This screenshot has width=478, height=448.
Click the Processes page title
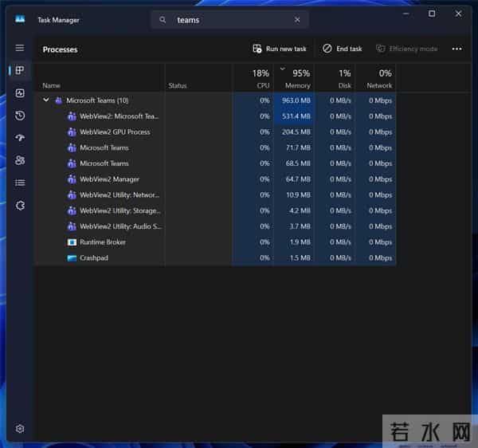click(x=60, y=49)
